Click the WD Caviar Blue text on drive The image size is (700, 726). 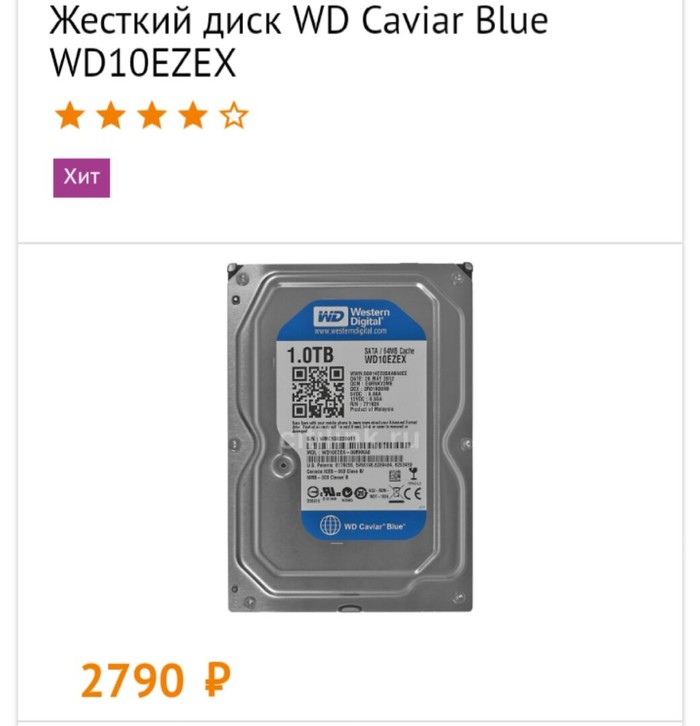[x=374, y=526]
